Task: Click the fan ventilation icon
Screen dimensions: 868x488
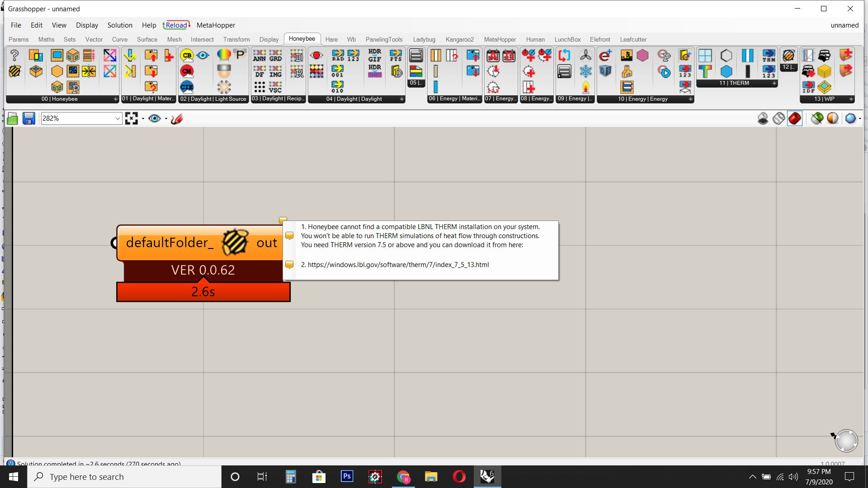Action: click(x=585, y=56)
